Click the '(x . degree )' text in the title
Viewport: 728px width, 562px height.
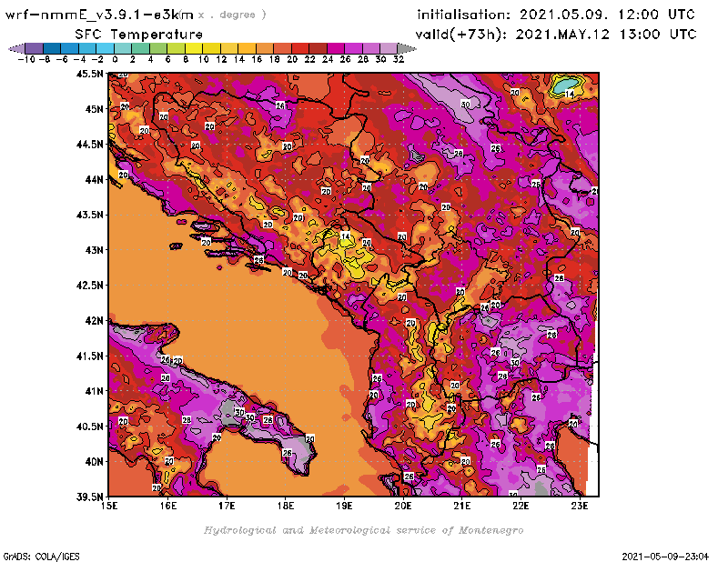224,15
